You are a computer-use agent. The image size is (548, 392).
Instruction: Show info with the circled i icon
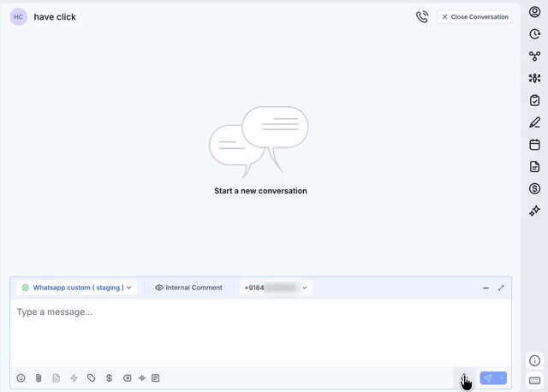point(534,360)
